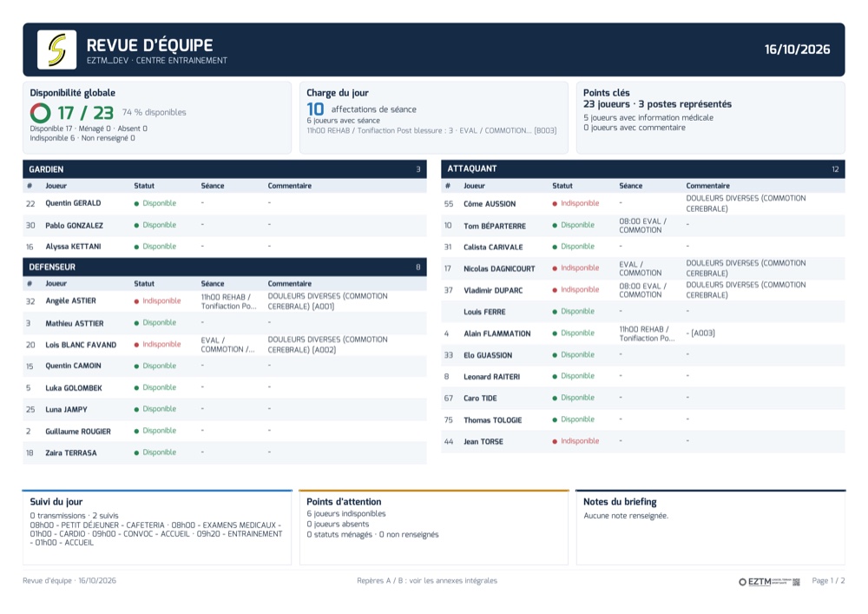Select the DEFENSEUR section header
Image resolution: width=868 pixels, height=614 pixels.
coord(225,267)
